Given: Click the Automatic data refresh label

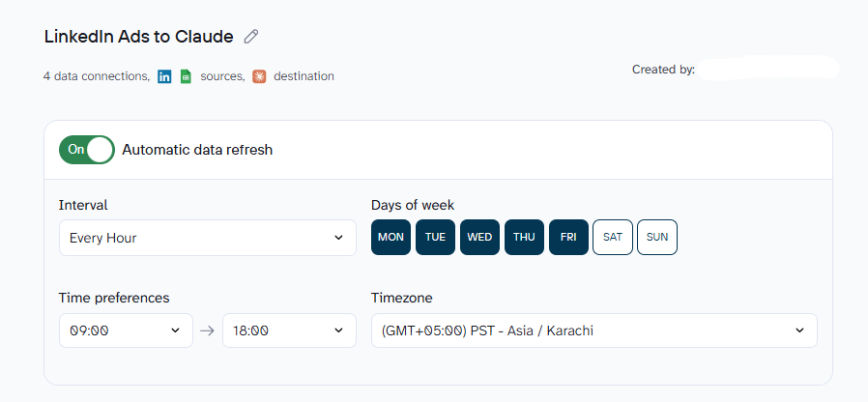Looking at the screenshot, I should [x=197, y=150].
